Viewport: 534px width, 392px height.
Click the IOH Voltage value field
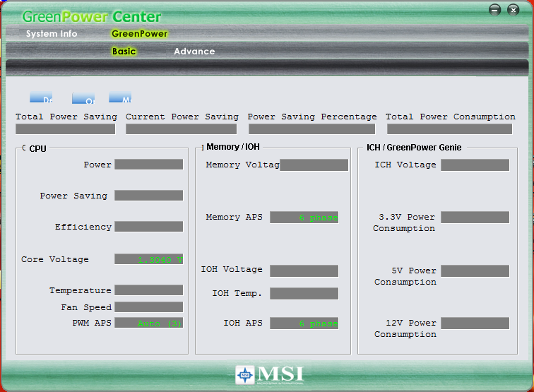tap(304, 271)
